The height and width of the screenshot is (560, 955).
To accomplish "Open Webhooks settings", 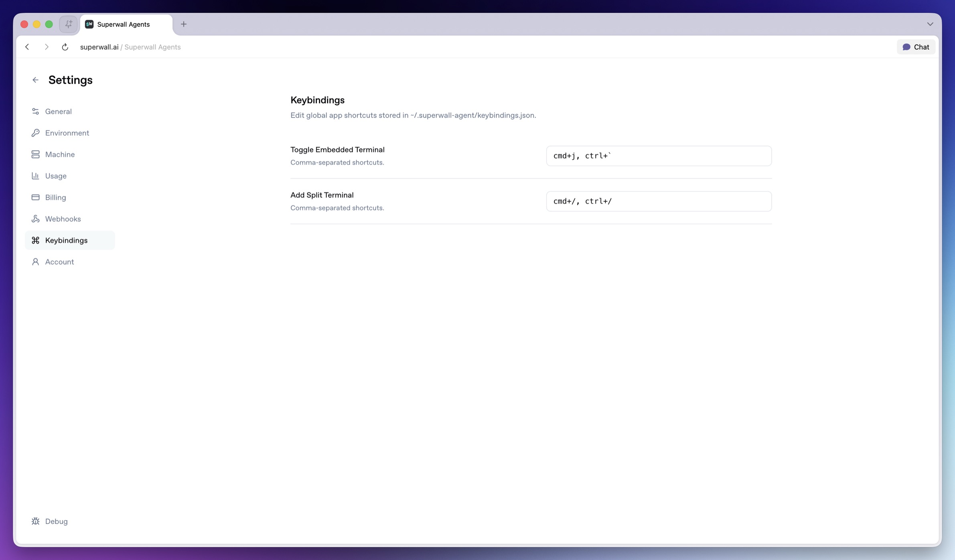I will pyautogui.click(x=70, y=219).
